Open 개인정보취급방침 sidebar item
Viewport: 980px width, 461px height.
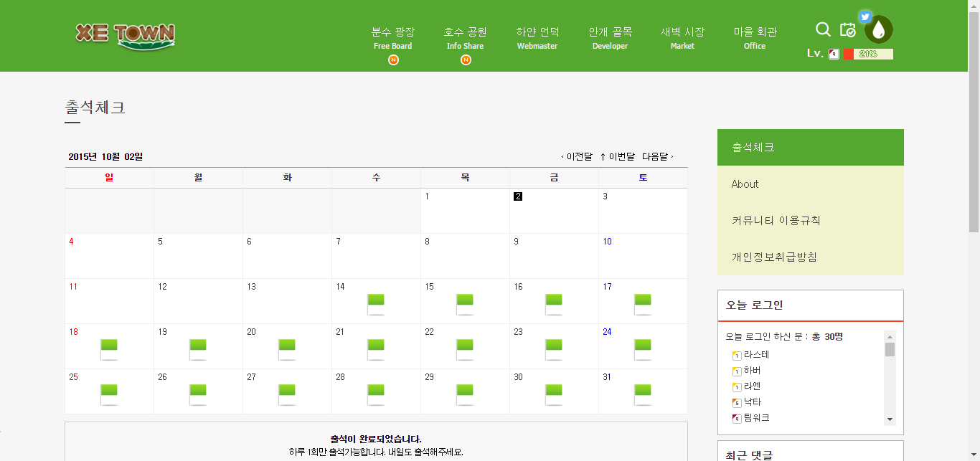click(811, 257)
